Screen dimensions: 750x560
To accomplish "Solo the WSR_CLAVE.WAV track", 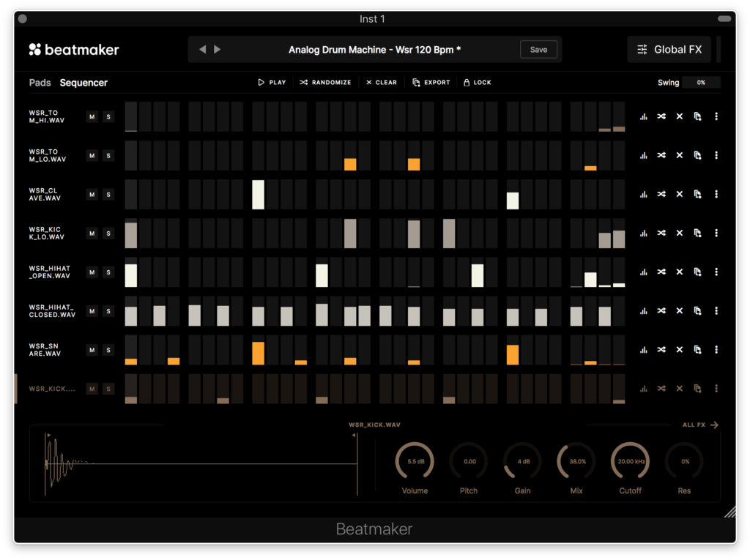I will pyautogui.click(x=108, y=195).
